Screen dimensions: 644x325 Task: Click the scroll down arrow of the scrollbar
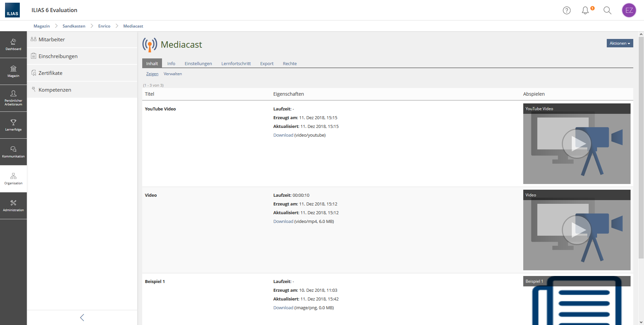pyautogui.click(x=641, y=322)
